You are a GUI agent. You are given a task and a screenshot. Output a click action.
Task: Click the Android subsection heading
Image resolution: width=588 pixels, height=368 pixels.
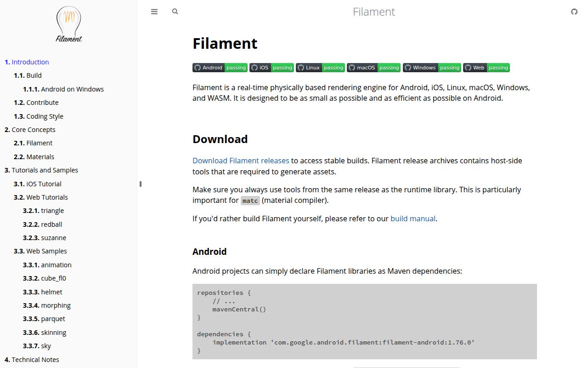coord(209,252)
